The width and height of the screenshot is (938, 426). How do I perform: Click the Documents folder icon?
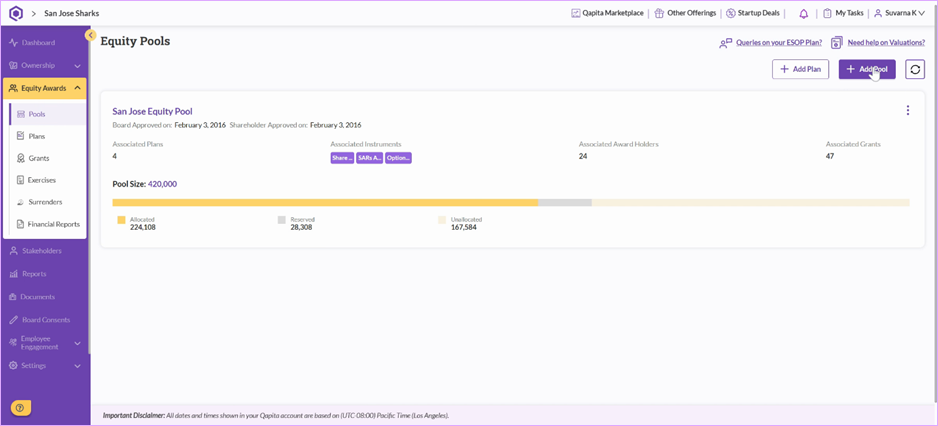pos(13,297)
